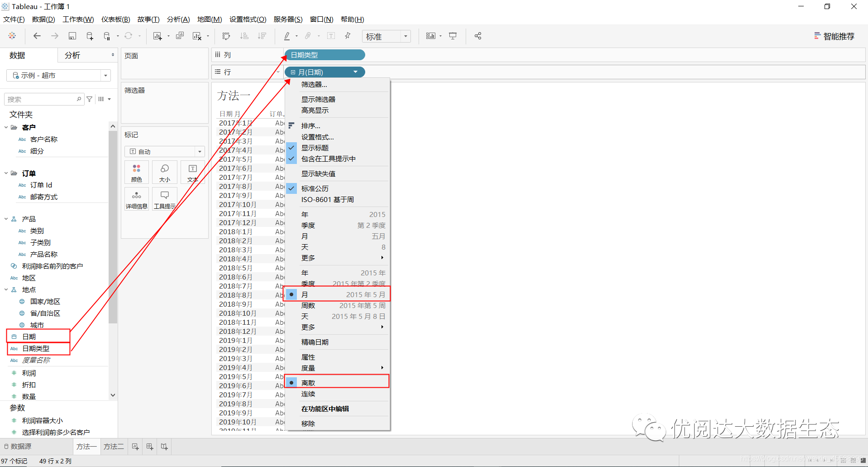Click 精确日期 menu entry
This screenshot has height=467, width=868.
337,342
